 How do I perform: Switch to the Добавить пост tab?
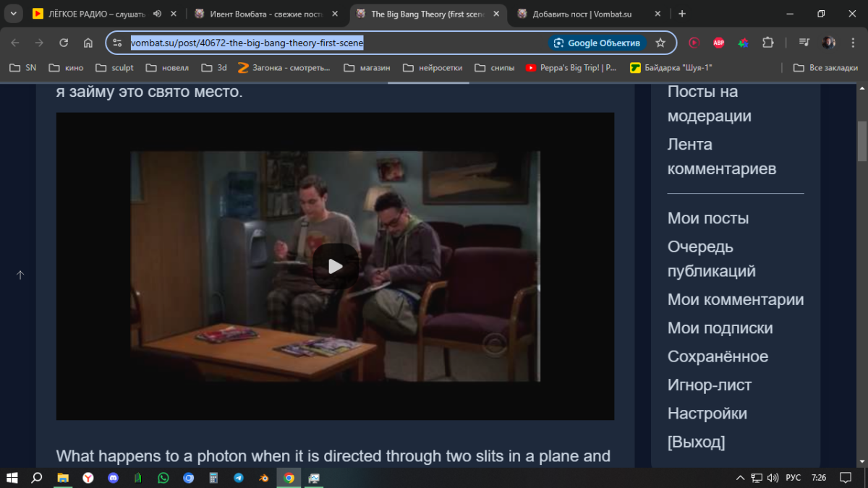coord(582,14)
